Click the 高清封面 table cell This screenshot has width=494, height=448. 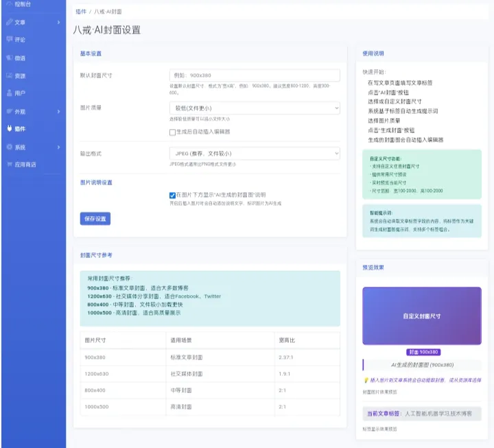tap(181, 407)
